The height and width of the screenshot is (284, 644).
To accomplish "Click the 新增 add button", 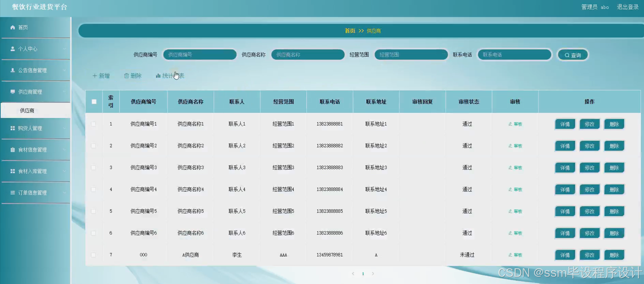I will [101, 76].
